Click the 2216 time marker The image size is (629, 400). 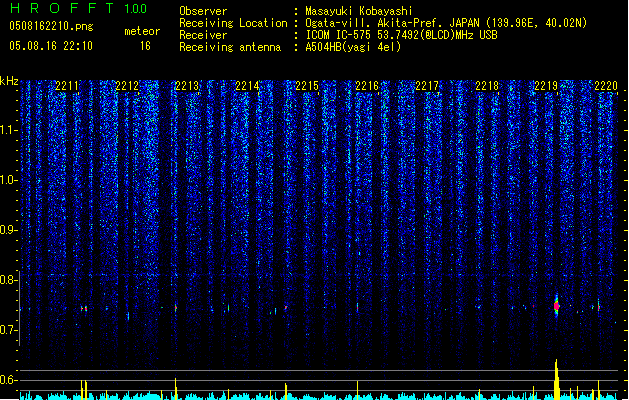click(367, 86)
